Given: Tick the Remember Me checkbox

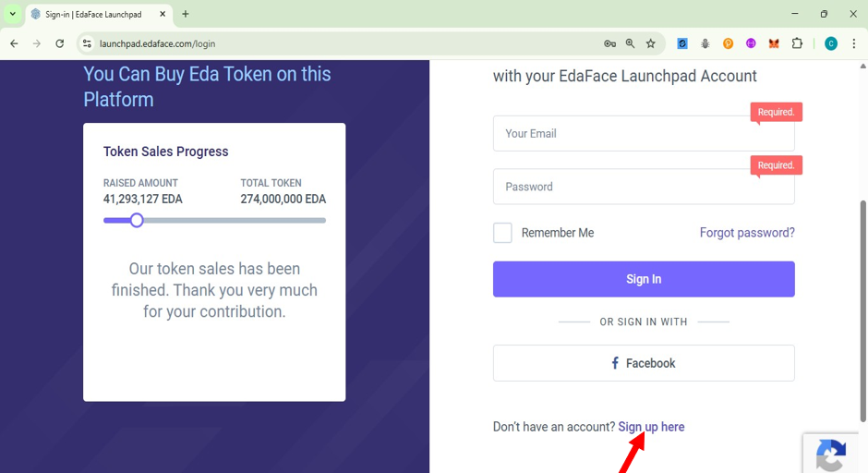Looking at the screenshot, I should click(x=502, y=233).
